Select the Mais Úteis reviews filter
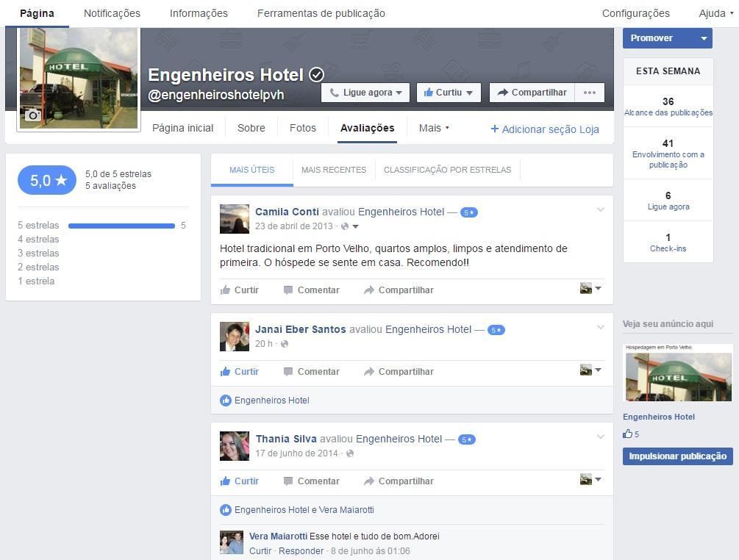739x560 pixels. 251,170
